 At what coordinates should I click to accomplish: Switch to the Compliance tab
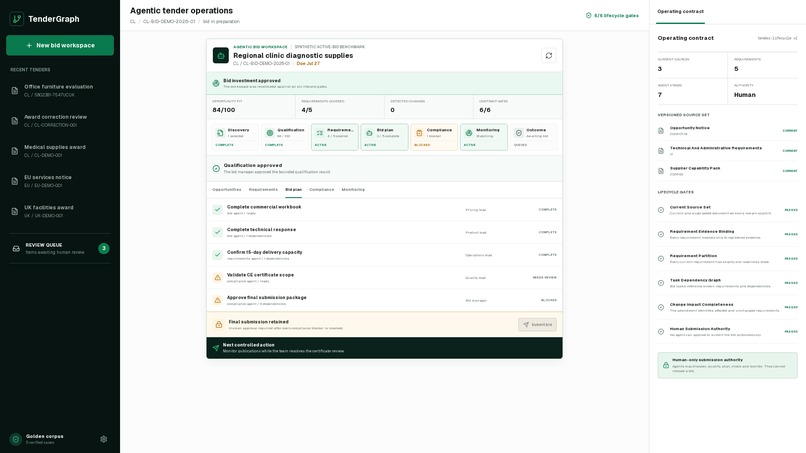[x=322, y=190]
